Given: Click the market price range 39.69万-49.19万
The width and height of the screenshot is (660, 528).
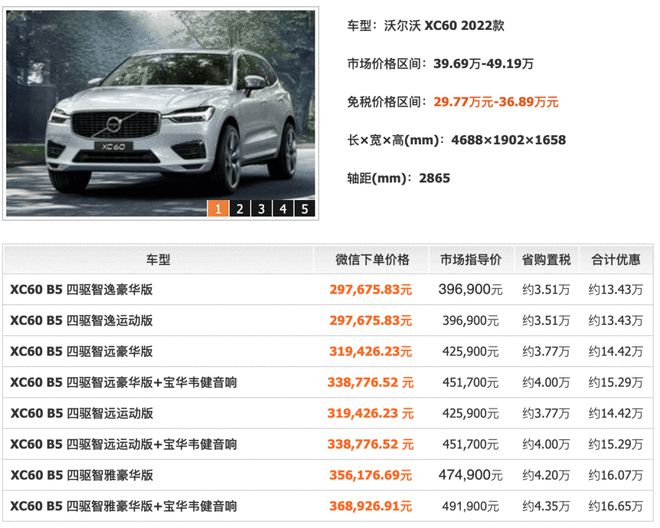Looking at the screenshot, I should point(483,64).
